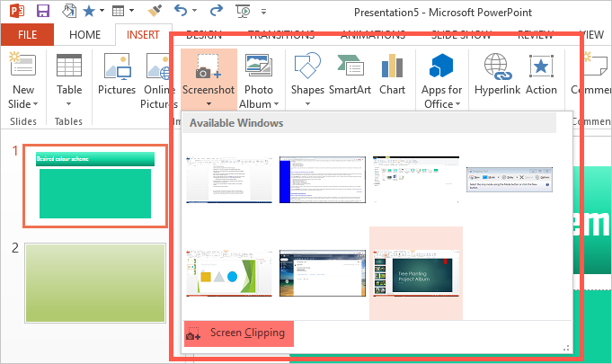612x364 pixels.
Task: Click the Save icon in quick access toolbar
Action: pos(42,12)
